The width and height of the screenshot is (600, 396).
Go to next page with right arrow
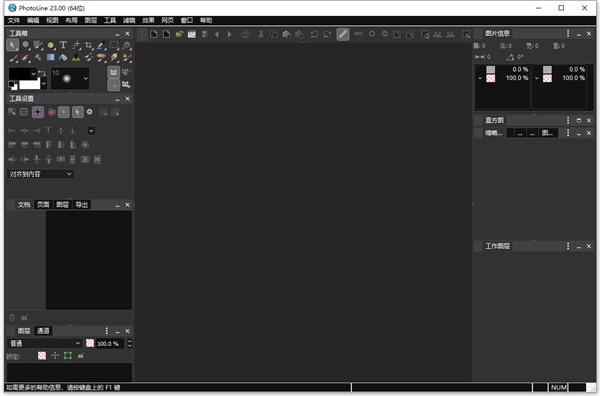[230, 34]
